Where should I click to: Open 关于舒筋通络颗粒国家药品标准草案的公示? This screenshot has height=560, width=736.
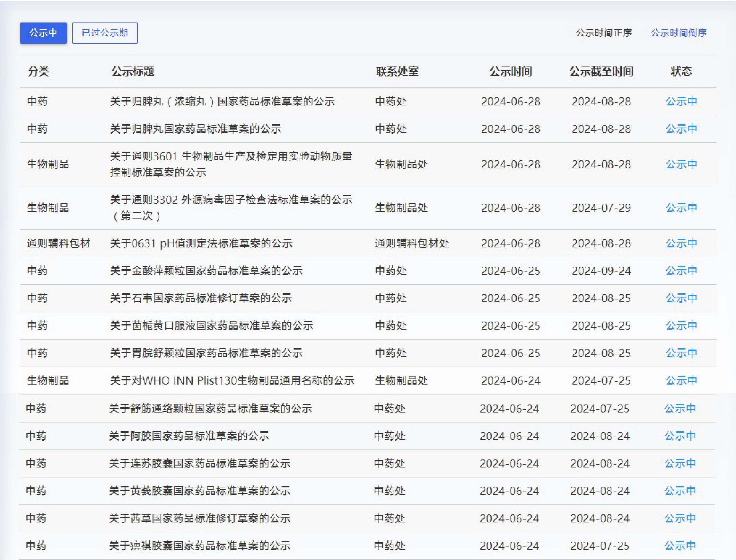click(210, 408)
